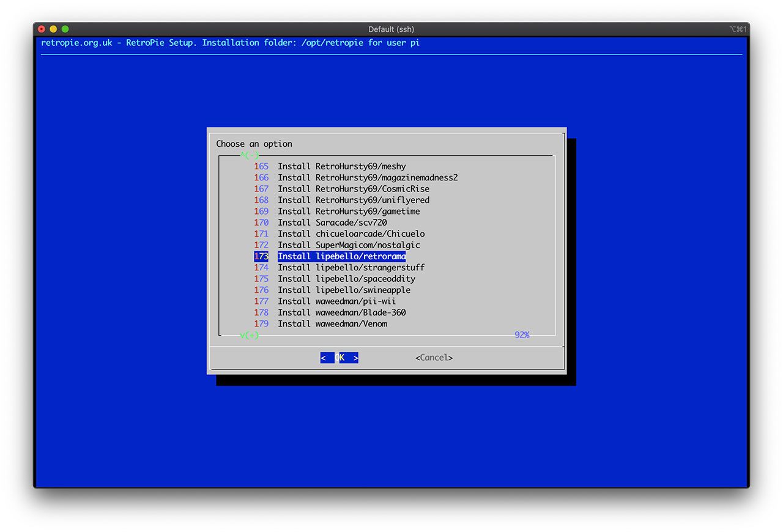Pick Install waweedman/pii-wii option
The height and width of the screenshot is (532, 783).
(336, 301)
